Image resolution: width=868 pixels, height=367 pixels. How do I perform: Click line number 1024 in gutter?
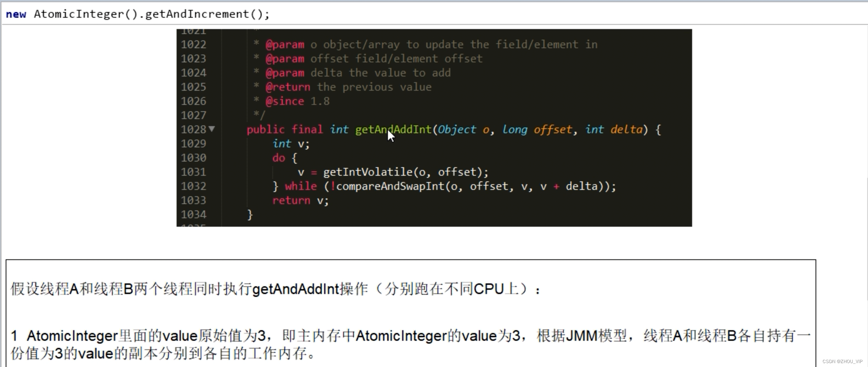pos(194,73)
